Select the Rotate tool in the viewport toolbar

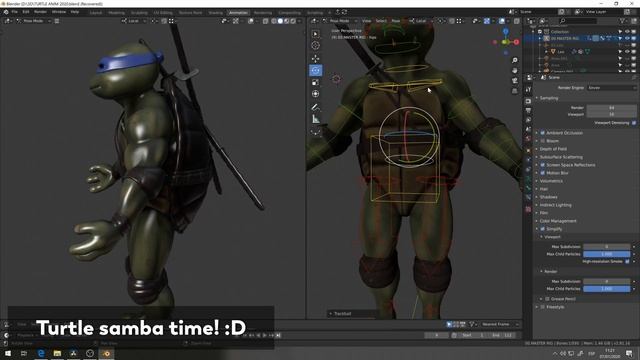tap(316, 70)
